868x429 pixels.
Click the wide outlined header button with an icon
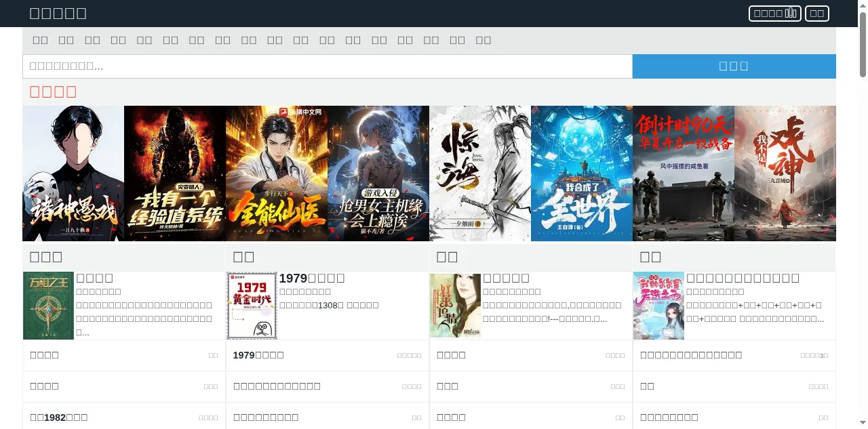(775, 14)
